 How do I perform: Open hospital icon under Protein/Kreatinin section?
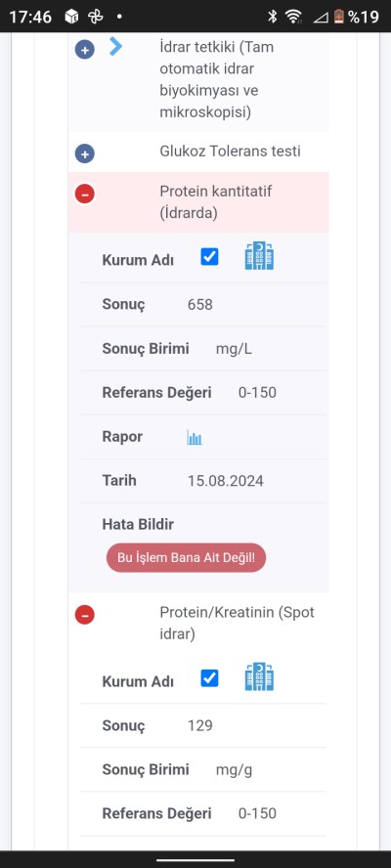259,677
